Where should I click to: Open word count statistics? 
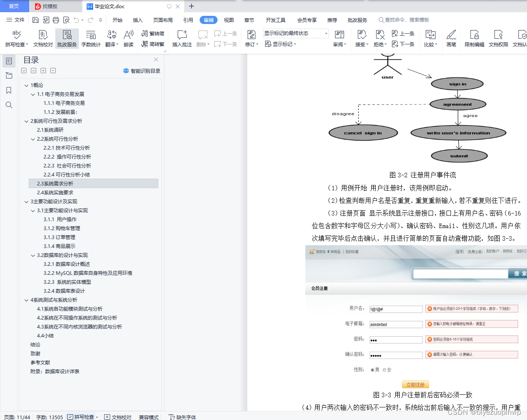coord(91,39)
